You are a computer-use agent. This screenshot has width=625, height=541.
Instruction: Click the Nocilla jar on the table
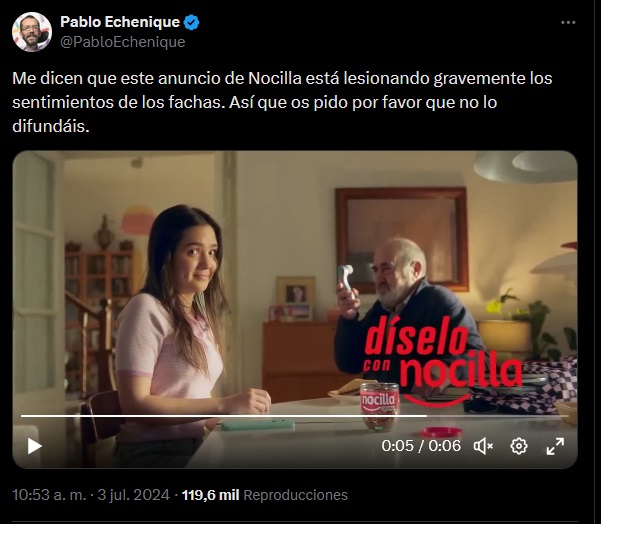379,407
